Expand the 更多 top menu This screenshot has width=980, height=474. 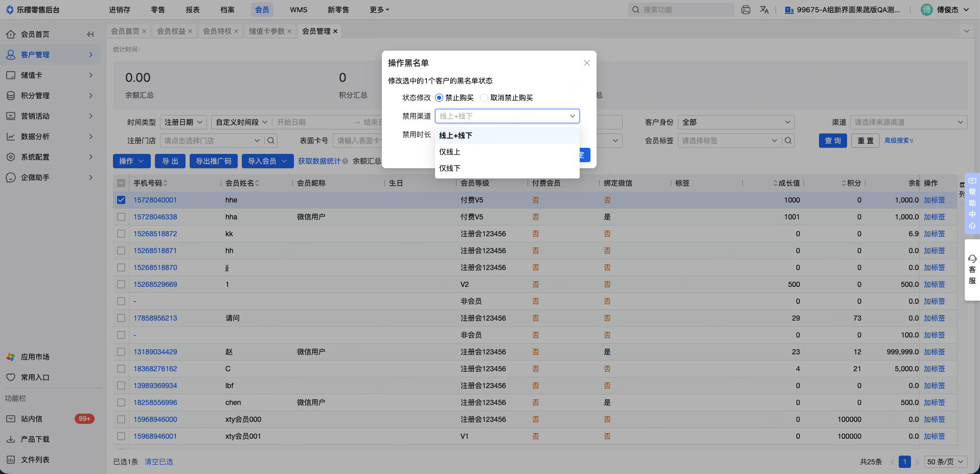pyautogui.click(x=379, y=10)
